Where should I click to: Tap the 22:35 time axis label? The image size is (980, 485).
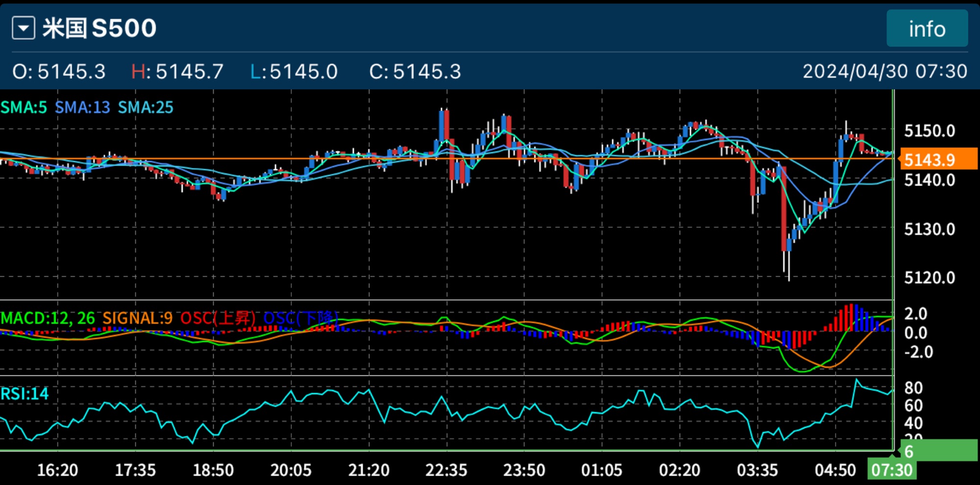click(446, 470)
